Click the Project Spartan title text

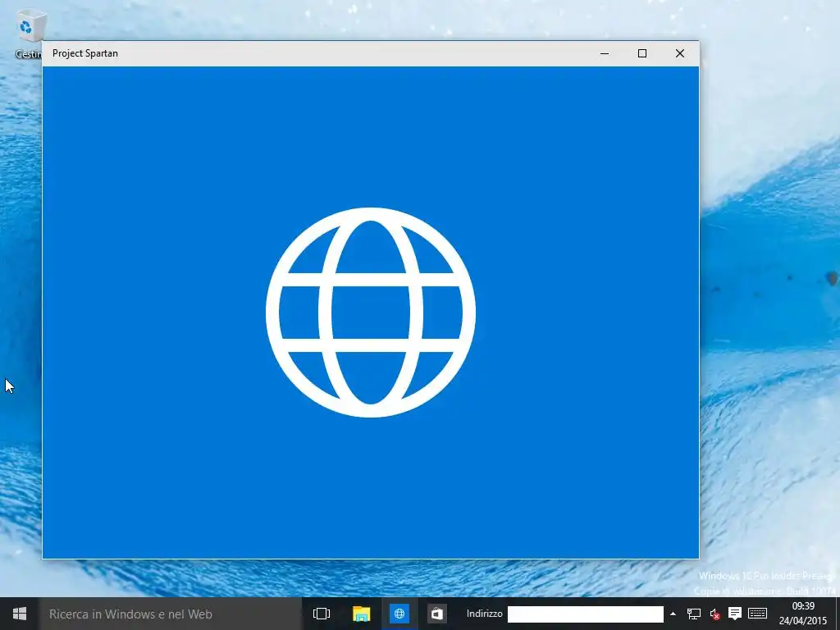tap(85, 53)
